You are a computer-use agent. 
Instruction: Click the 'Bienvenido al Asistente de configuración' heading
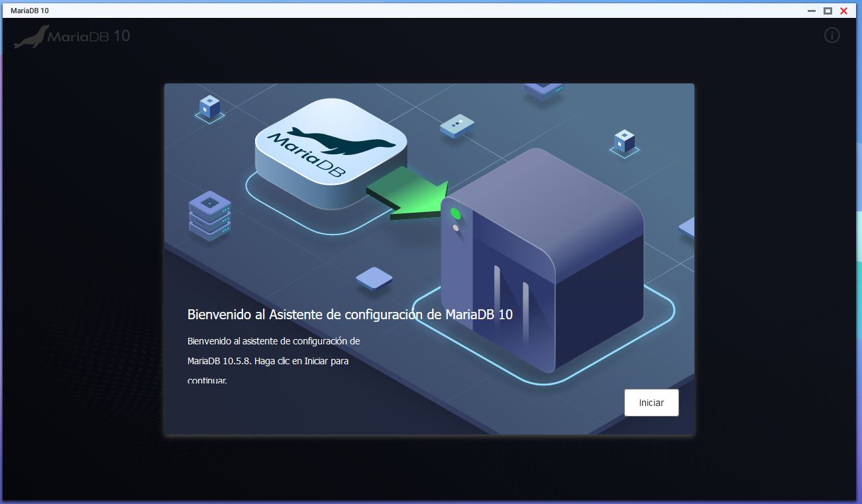coord(350,315)
